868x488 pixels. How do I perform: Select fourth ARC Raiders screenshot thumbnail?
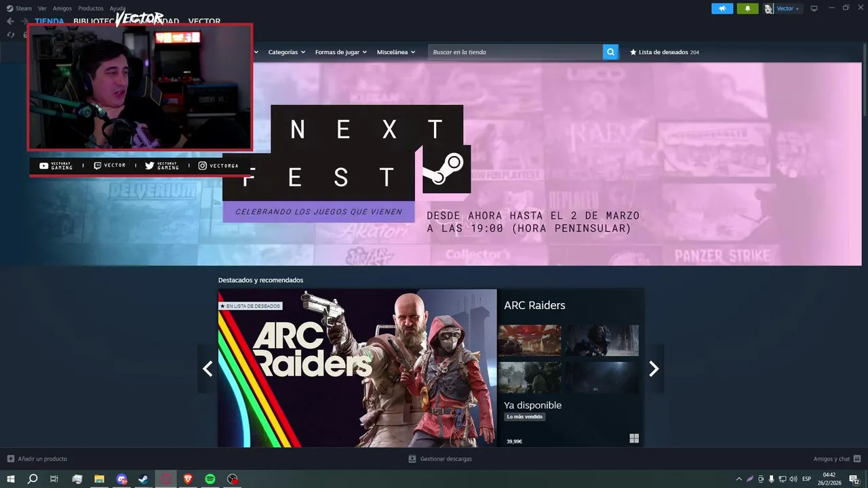coord(602,378)
